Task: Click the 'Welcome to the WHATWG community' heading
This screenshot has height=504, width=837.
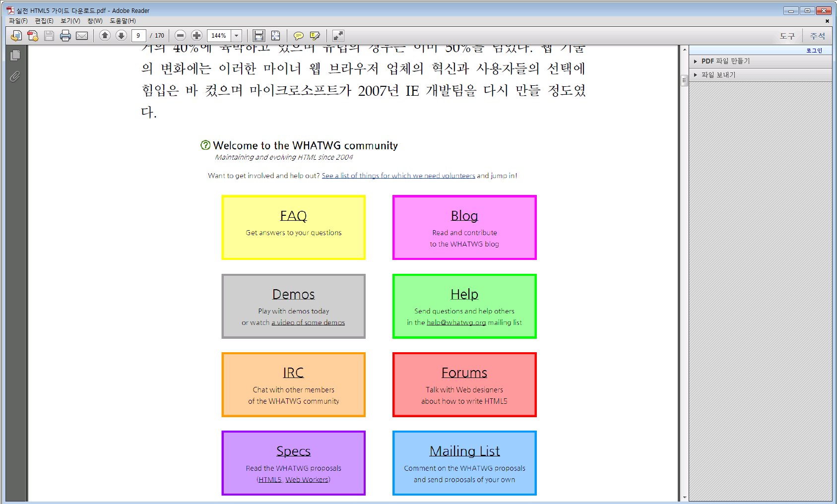Action: pos(306,145)
